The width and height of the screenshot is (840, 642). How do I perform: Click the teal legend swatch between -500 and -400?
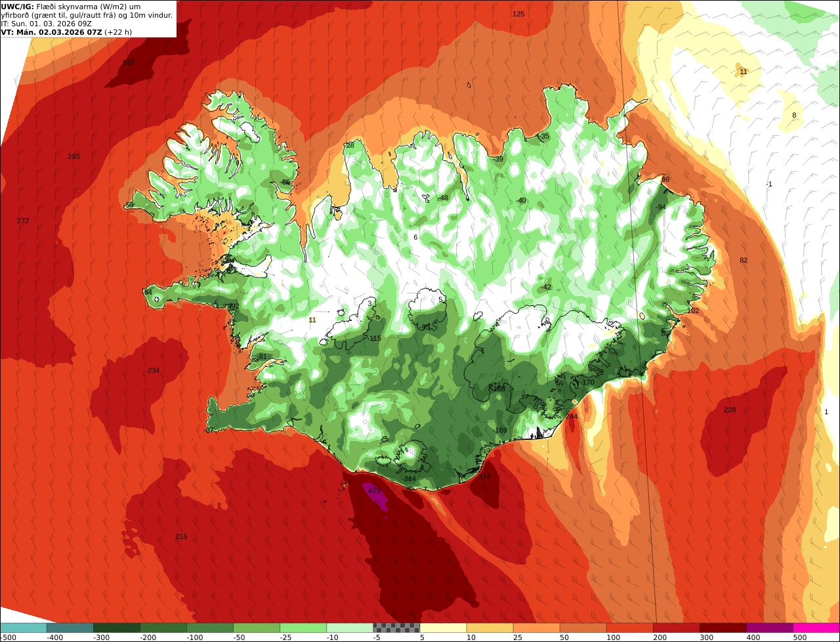click(23, 628)
